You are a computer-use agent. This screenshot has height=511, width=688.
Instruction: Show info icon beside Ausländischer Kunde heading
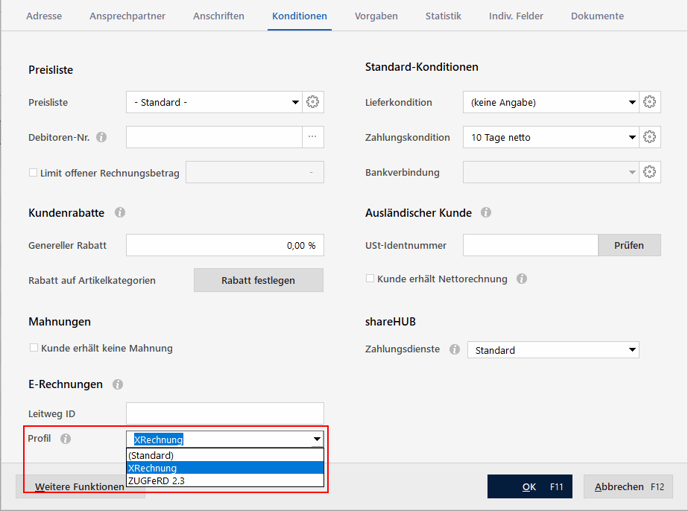(486, 213)
